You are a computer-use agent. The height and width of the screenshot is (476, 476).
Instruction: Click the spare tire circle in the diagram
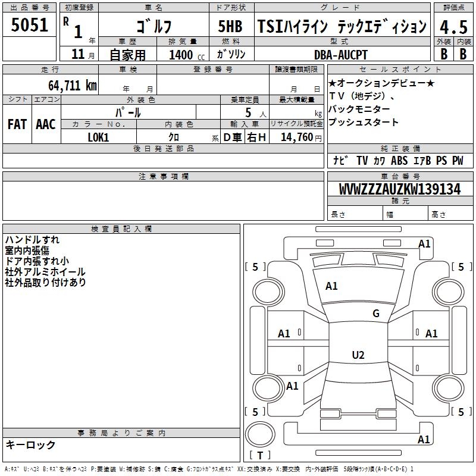click(259, 431)
